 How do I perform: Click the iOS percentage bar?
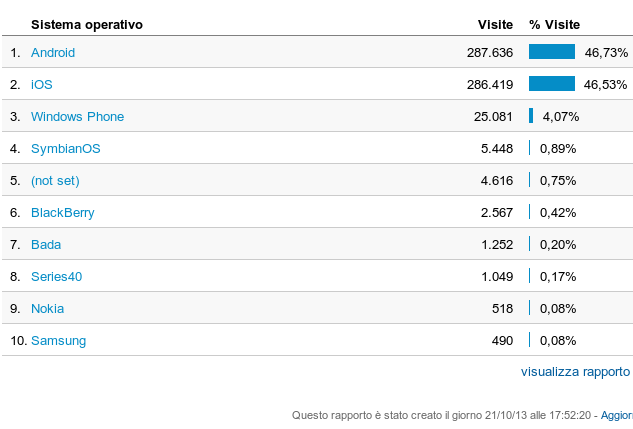click(x=551, y=84)
